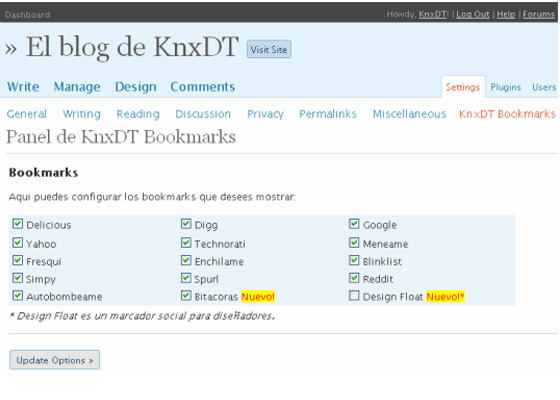Toggle the Meneame checkbox

(354, 243)
